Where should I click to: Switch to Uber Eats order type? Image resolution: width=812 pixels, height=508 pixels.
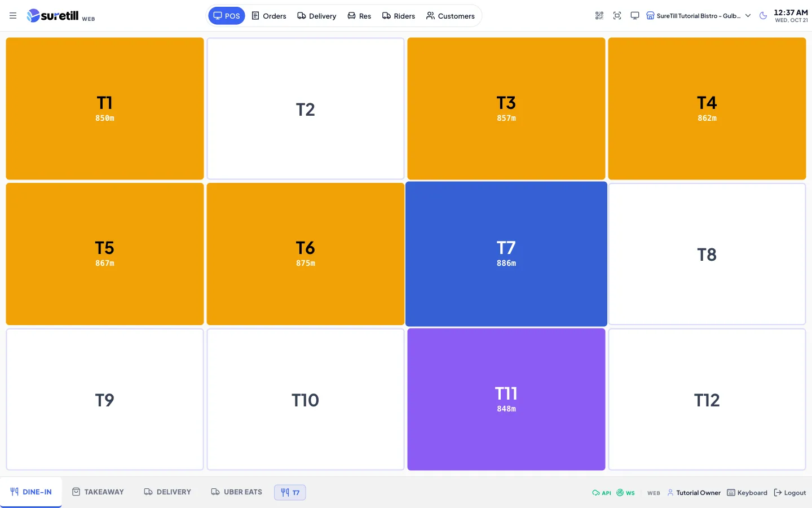237,492
